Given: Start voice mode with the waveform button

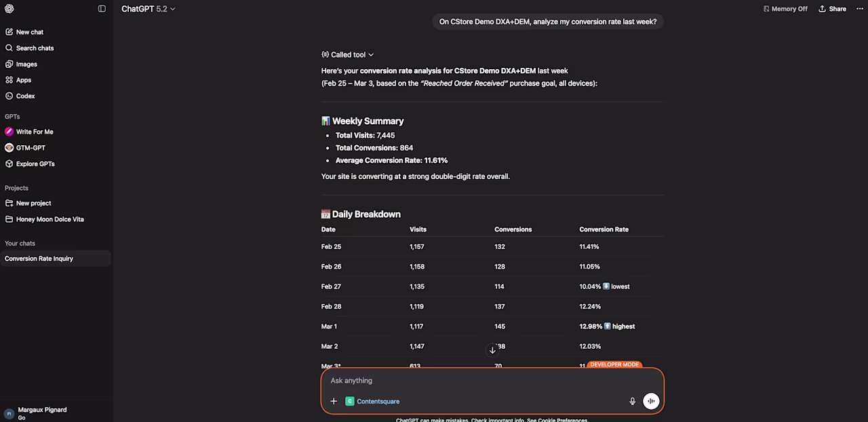Looking at the screenshot, I should (x=651, y=401).
